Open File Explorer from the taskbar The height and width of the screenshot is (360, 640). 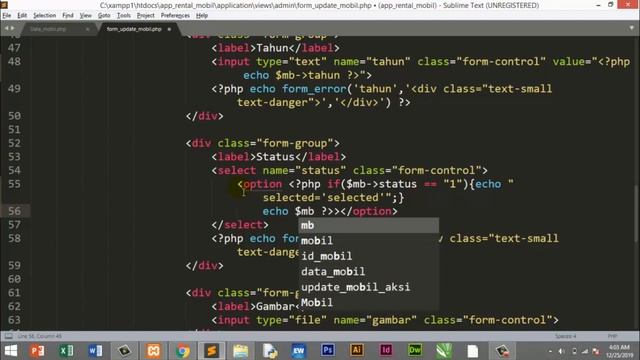240,351
